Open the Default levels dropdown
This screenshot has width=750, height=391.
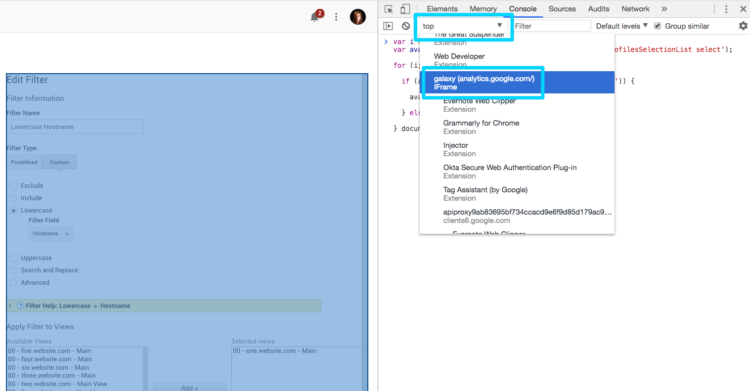pyautogui.click(x=621, y=26)
